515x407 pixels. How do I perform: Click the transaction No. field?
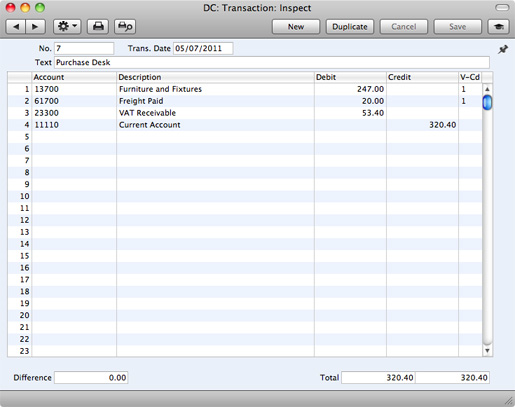[x=84, y=48]
